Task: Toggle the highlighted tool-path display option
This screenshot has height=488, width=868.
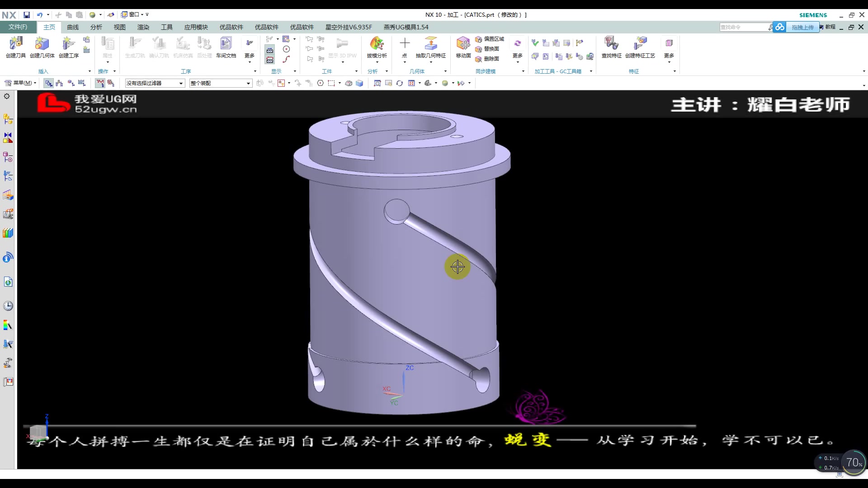Action: click(x=270, y=50)
